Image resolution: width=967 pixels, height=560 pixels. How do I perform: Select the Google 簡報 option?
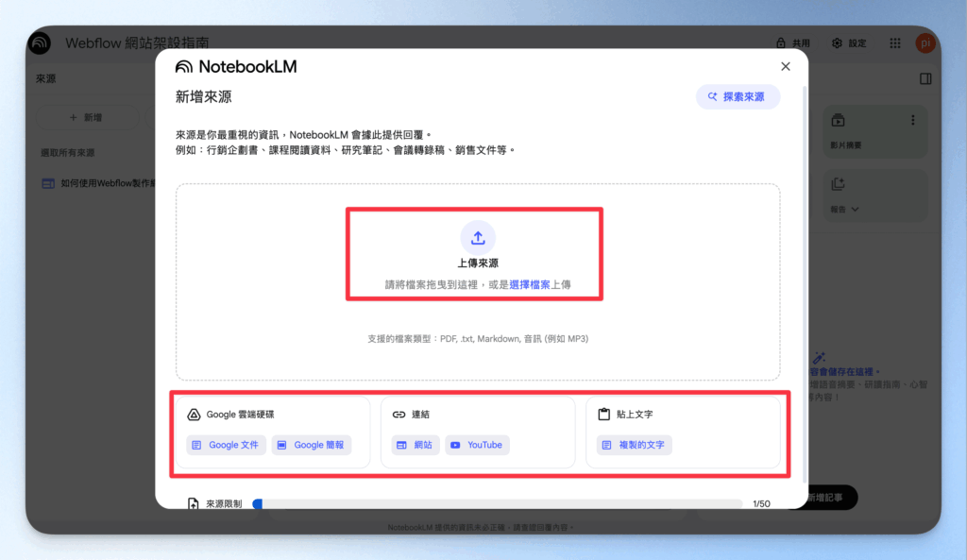[312, 445]
